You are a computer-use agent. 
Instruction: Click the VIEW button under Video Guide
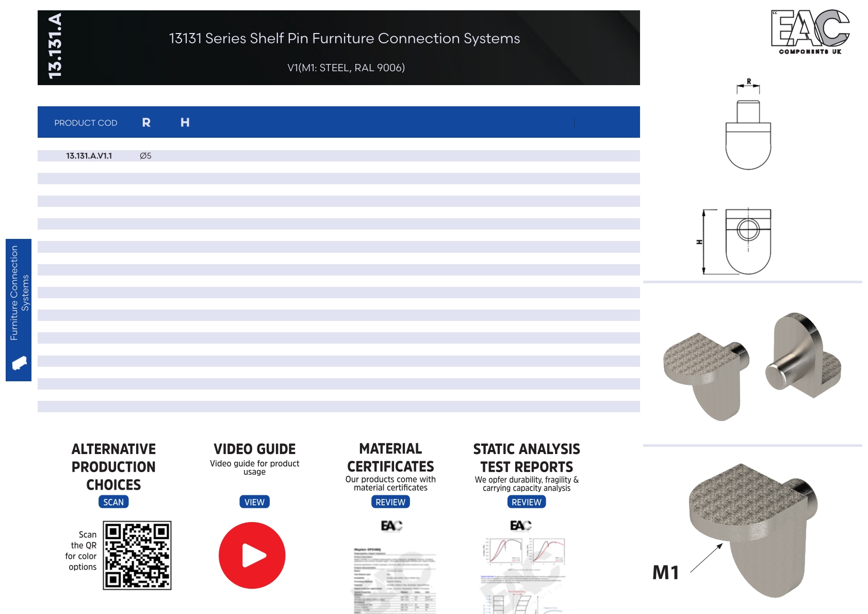(254, 502)
